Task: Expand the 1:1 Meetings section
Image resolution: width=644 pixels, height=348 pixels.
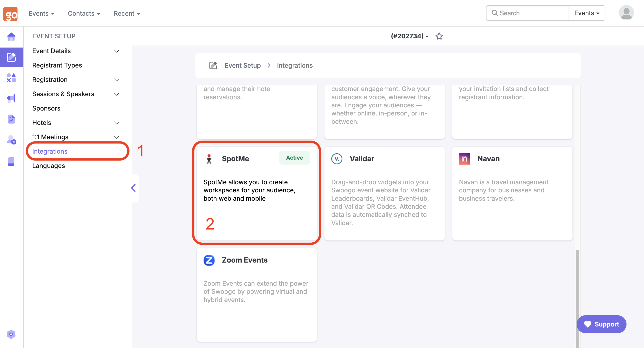Action: click(x=76, y=137)
